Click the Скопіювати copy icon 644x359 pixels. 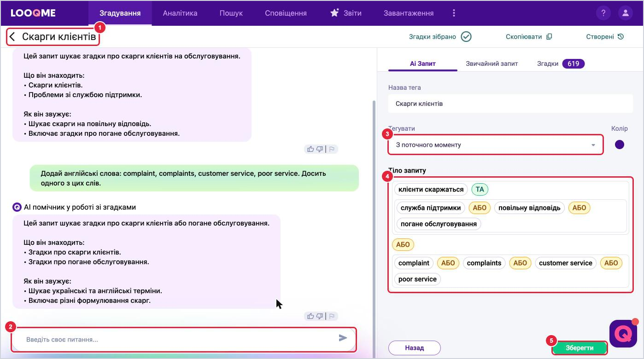549,37
